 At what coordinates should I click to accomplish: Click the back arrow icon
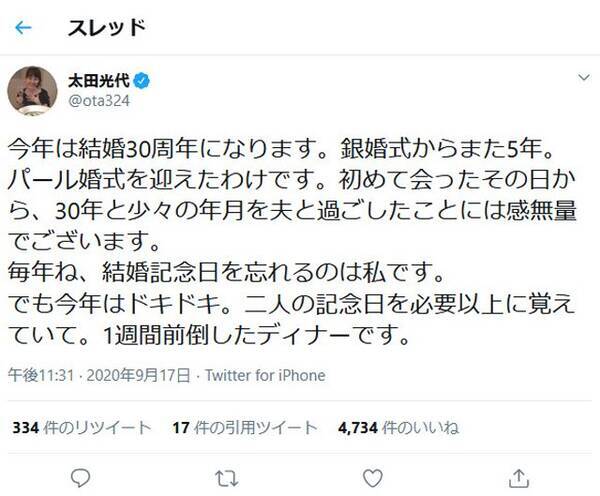coord(23,29)
